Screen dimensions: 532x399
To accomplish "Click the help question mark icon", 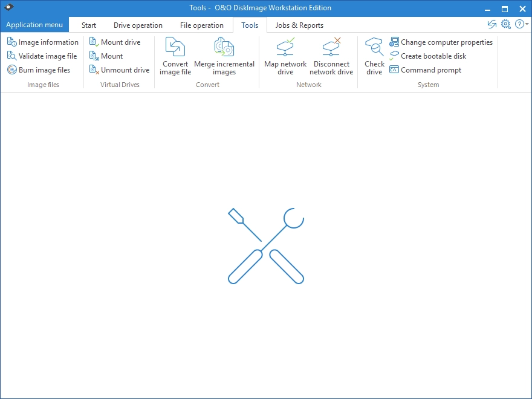I will point(519,24).
